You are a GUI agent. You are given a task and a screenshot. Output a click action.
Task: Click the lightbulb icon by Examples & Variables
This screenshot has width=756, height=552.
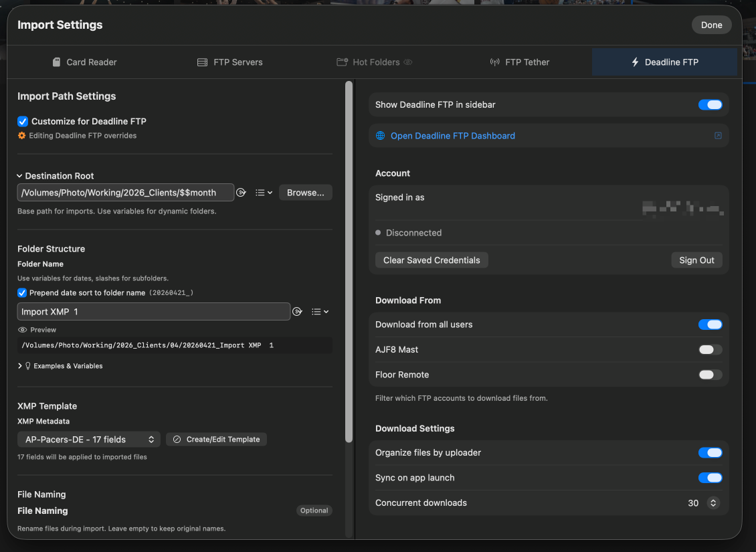(x=28, y=366)
